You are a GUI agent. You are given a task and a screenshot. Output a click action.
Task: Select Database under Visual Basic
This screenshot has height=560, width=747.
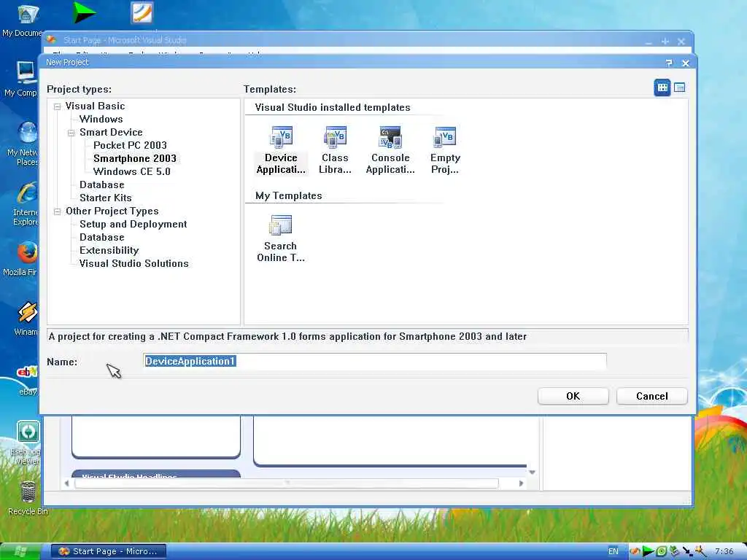click(102, 184)
